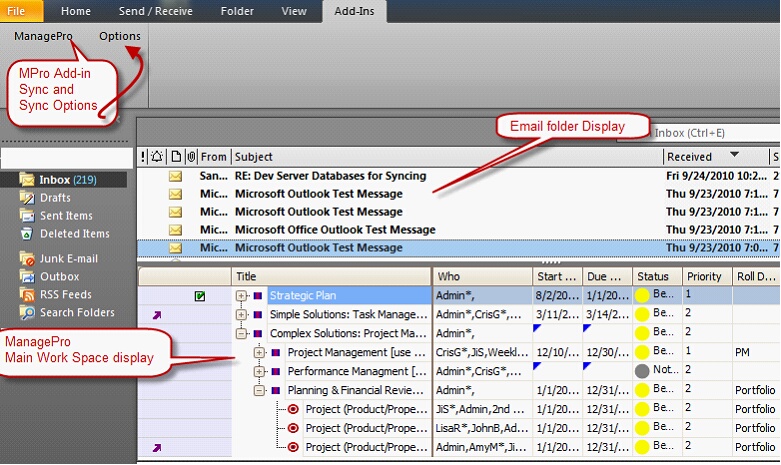Click yellow status dot for Project Management row

[x=642, y=352]
